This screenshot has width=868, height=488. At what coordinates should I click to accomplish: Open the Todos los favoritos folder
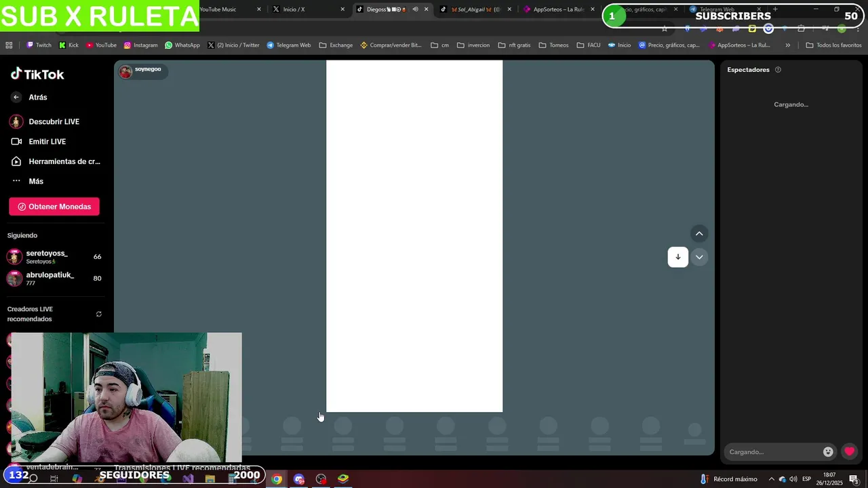pyautogui.click(x=833, y=45)
